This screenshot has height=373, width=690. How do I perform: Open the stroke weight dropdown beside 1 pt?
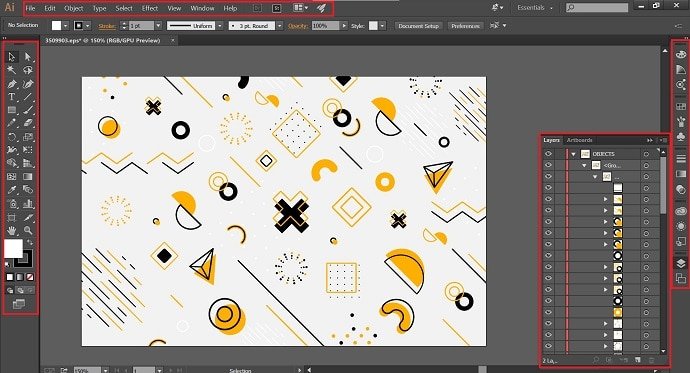pos(158,26)
